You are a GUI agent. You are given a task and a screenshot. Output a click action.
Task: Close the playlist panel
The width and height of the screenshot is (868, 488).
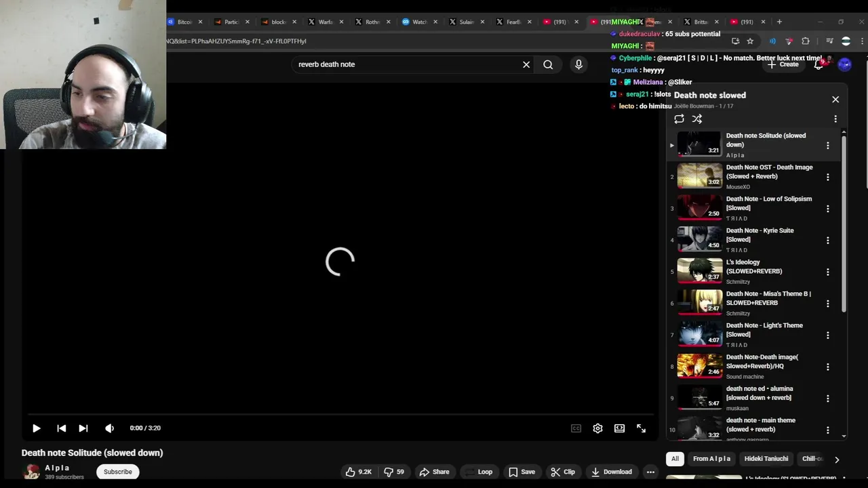[835, 100]
